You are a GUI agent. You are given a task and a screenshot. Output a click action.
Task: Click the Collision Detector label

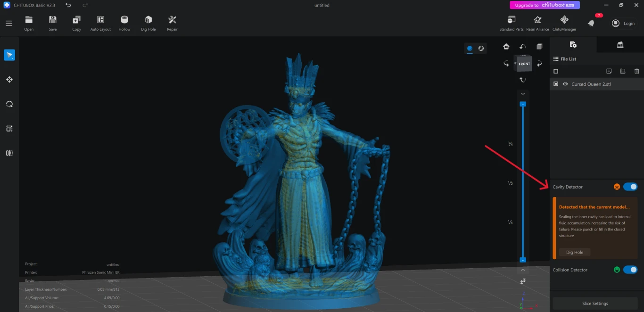point(570,270)
